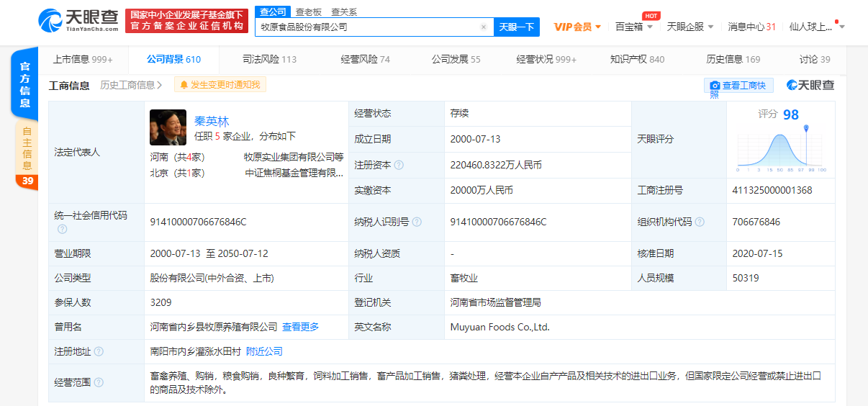The height and width of the screenshot is (406, 868).
Task: Click the Tianyancha logo at top left
Action: click(78, 19)
